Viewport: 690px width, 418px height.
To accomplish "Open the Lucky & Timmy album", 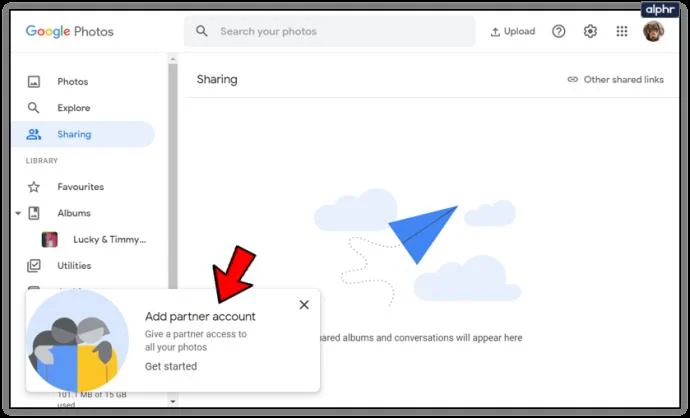I will click(x=110, y=239).
